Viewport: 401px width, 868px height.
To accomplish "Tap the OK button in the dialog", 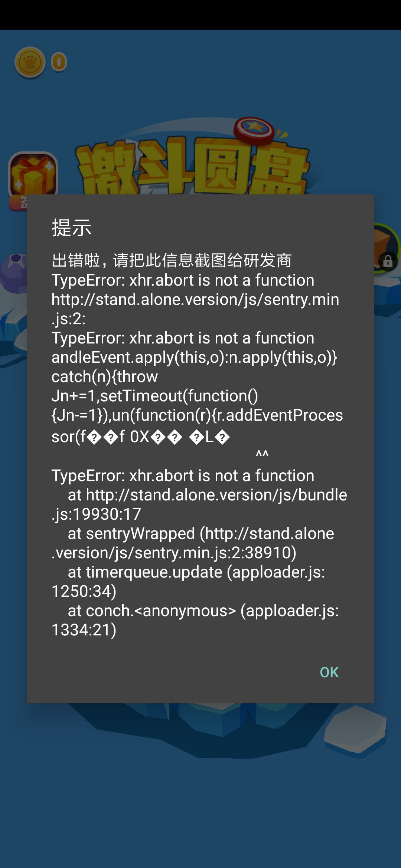I will (x=329, y=672).
